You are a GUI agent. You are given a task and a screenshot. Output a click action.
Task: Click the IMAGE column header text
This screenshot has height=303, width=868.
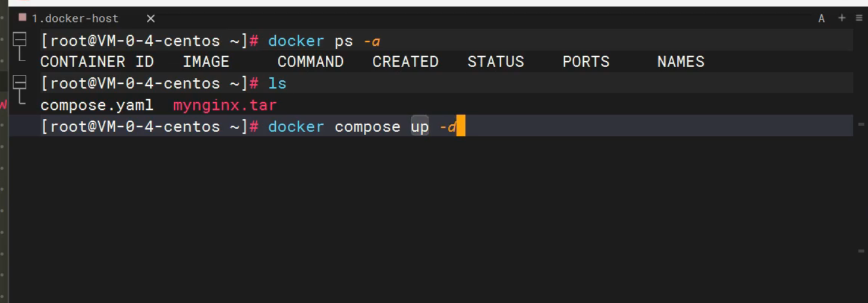pos(206,62)
